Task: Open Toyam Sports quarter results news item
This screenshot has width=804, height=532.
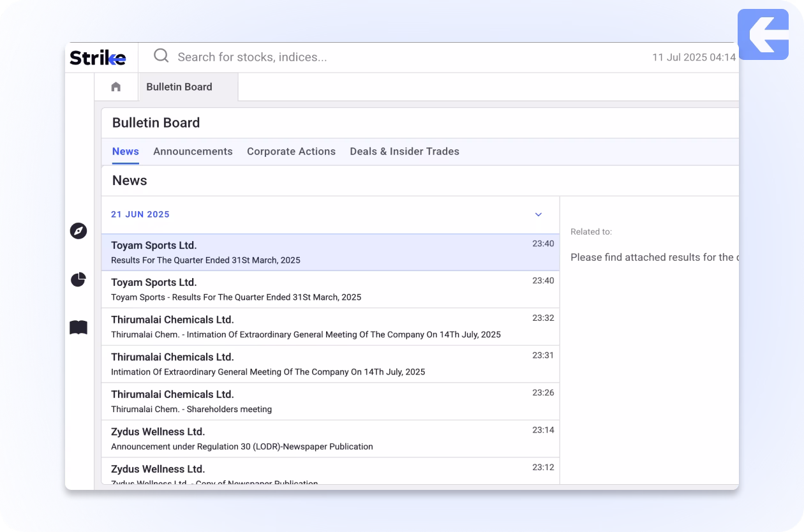Action: 319,253
